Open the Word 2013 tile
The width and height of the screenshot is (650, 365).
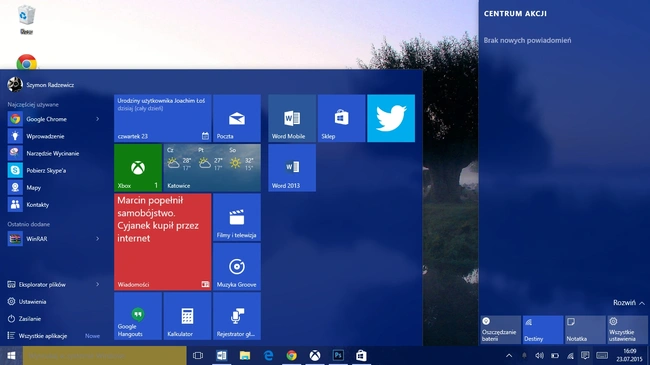pyautogui.click(x=292, y=168)
